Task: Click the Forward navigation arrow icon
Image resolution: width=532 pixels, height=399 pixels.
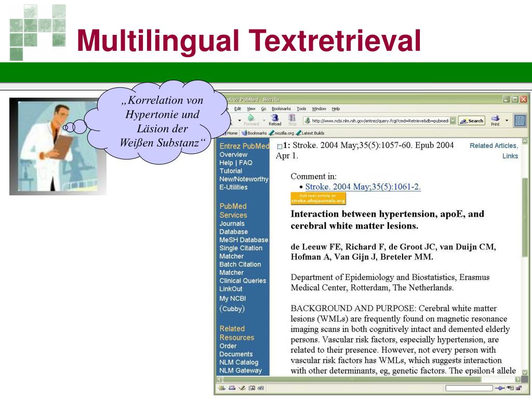Action: click(x=251, y=118)
